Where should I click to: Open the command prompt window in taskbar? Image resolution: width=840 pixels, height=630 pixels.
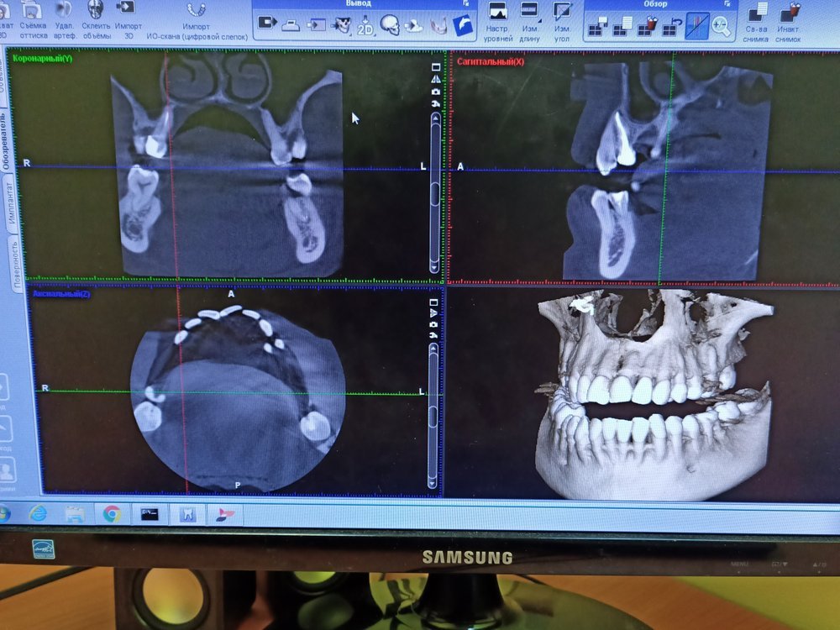(x=150, y=514)
